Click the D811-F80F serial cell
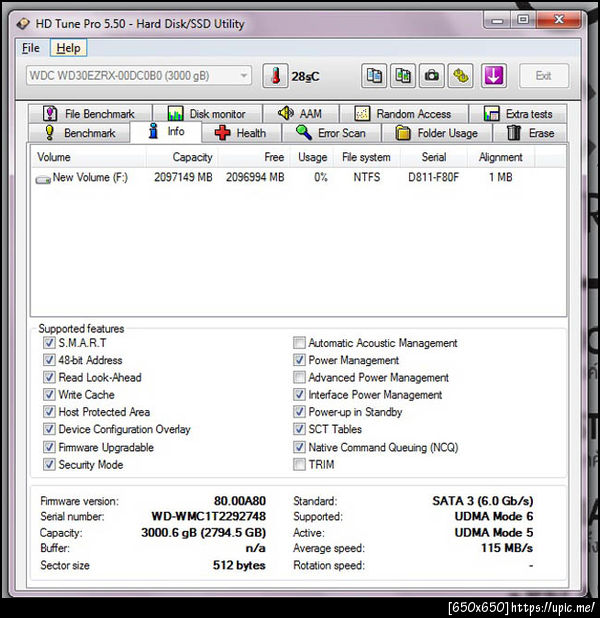Screen dimensions: 600x618 point(433,177)
